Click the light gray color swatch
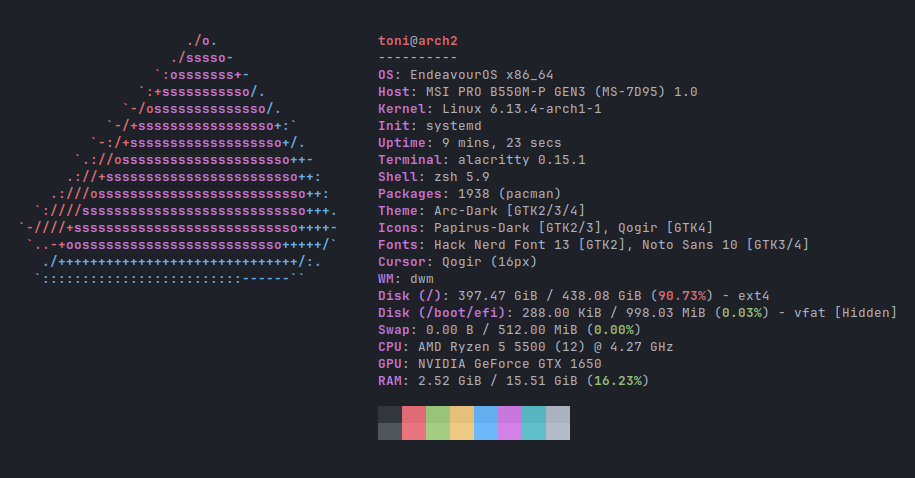The image size is (915, 478). click(x=558, y=423)
